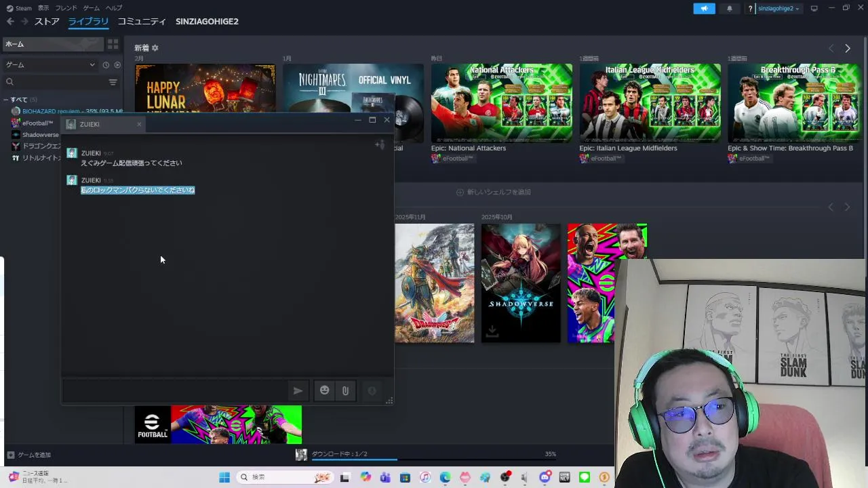Screen dimensions: 868x488
Task: Switch to the ライブラリ tab
Action: (88, 22)
